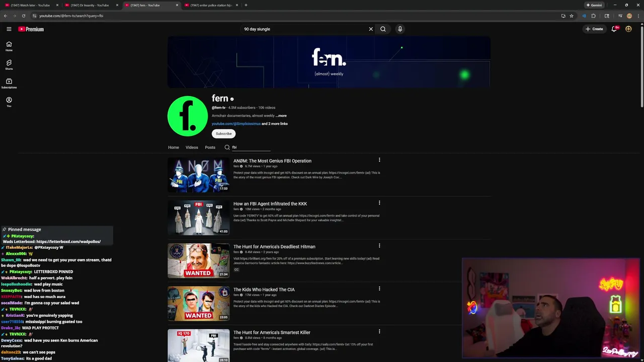Expand channel description with ...more
Screen dimensions: 644x362
coord(281,116)
